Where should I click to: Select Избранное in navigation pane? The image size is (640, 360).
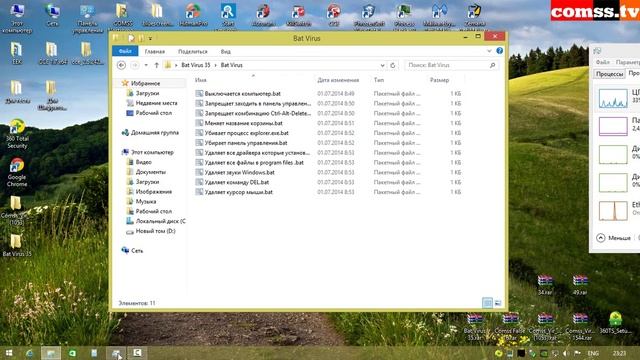click(x=145, y=83)
